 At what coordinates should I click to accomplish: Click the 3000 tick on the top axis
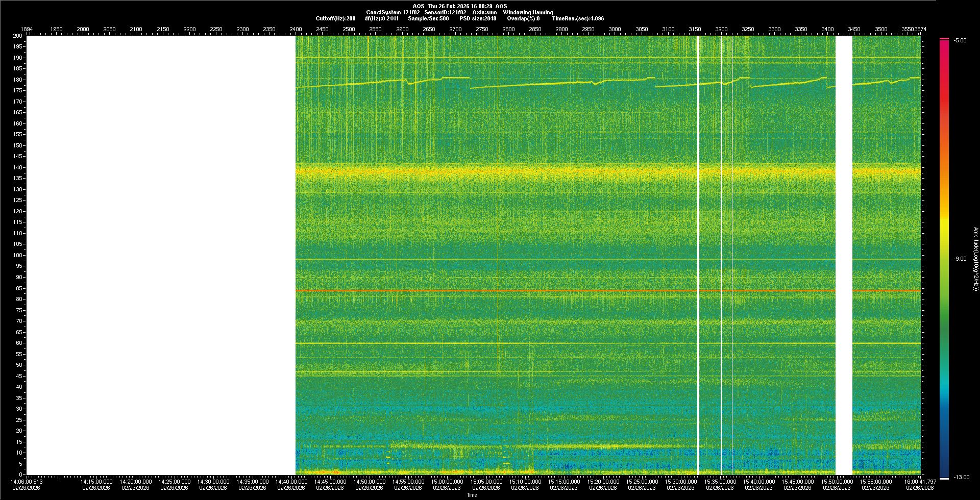615,29
